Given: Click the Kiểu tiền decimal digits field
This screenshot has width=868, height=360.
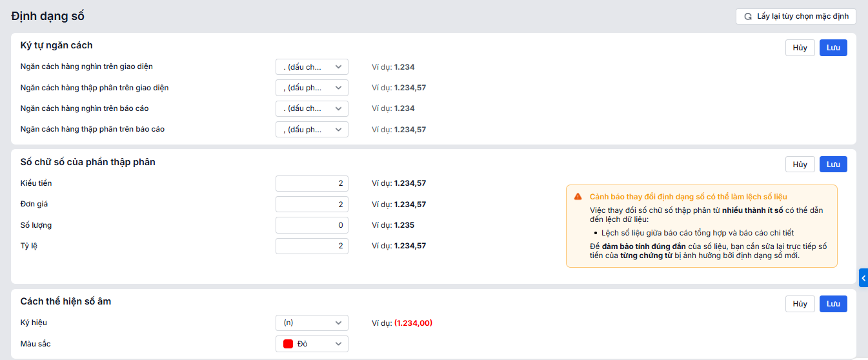Looking at the screenshot, I should 312,183.
